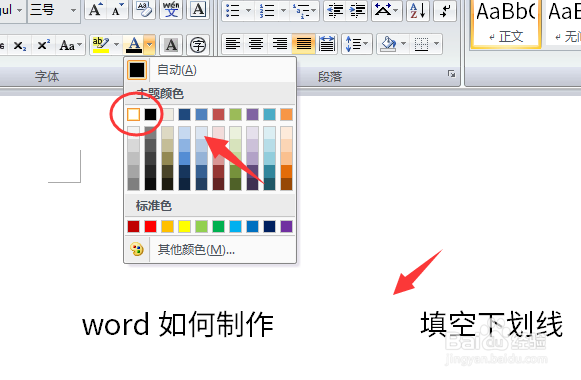Expand the Change Case dropdown arrow
Image resolution: width=581 pixels, height=380 pixels.
tap(79, 45)
